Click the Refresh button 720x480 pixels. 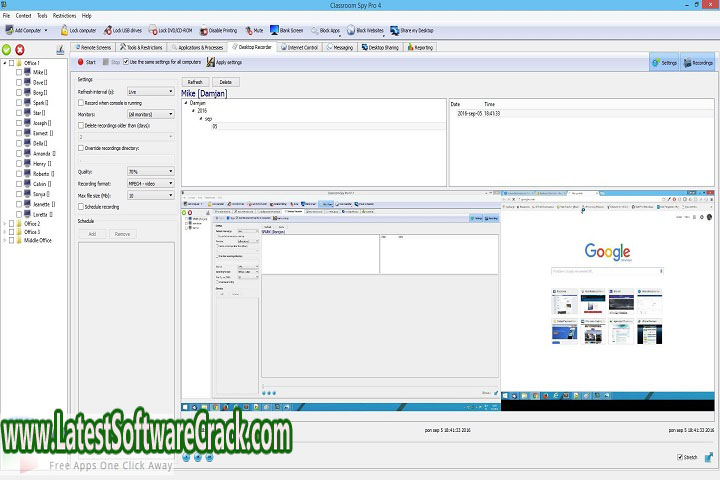coord(196,82)
